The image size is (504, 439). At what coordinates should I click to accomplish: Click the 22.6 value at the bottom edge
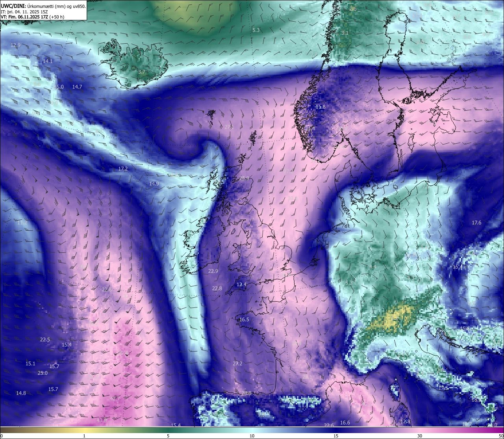point(329,425)
